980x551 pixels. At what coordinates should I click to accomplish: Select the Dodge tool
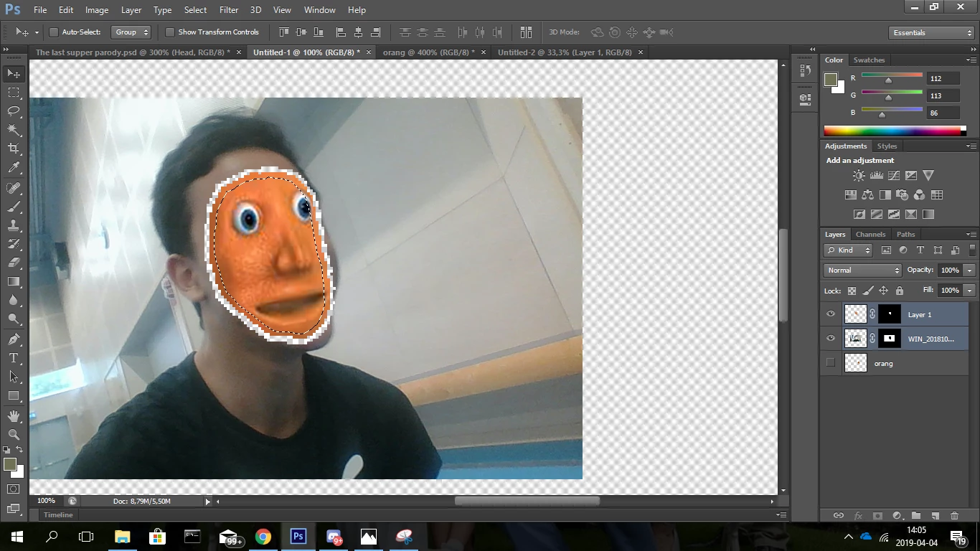coord(14,319)
